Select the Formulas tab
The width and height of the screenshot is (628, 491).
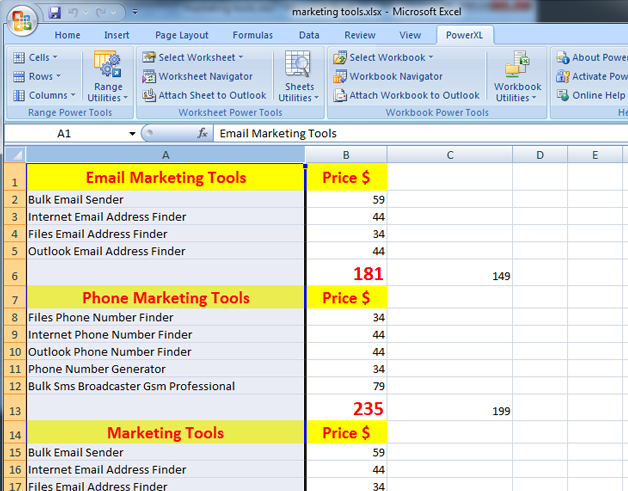[x=253, y=35]
